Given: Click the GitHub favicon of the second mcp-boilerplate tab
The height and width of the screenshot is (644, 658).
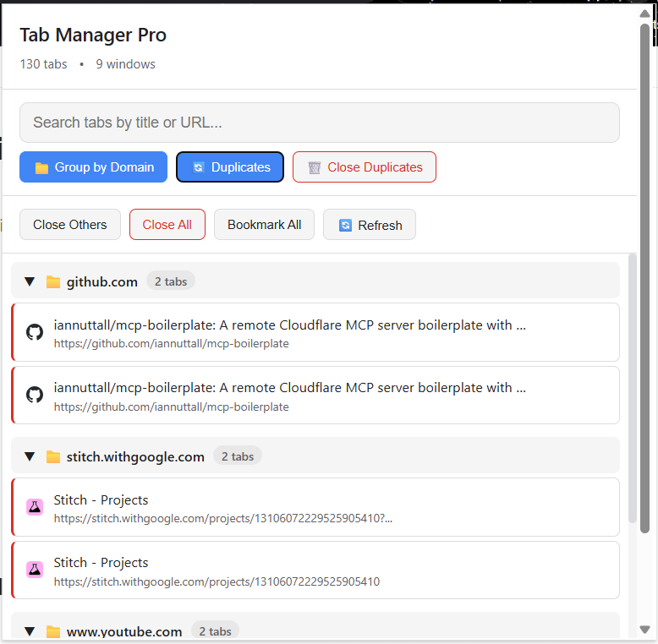Looking at the screenshot, I should [x=35, y=395].
